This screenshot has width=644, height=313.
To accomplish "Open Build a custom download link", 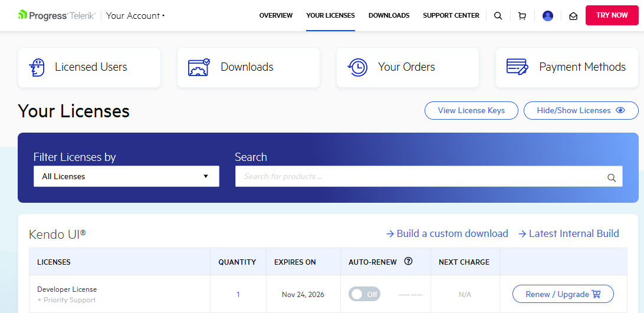I will coord(447,234).
